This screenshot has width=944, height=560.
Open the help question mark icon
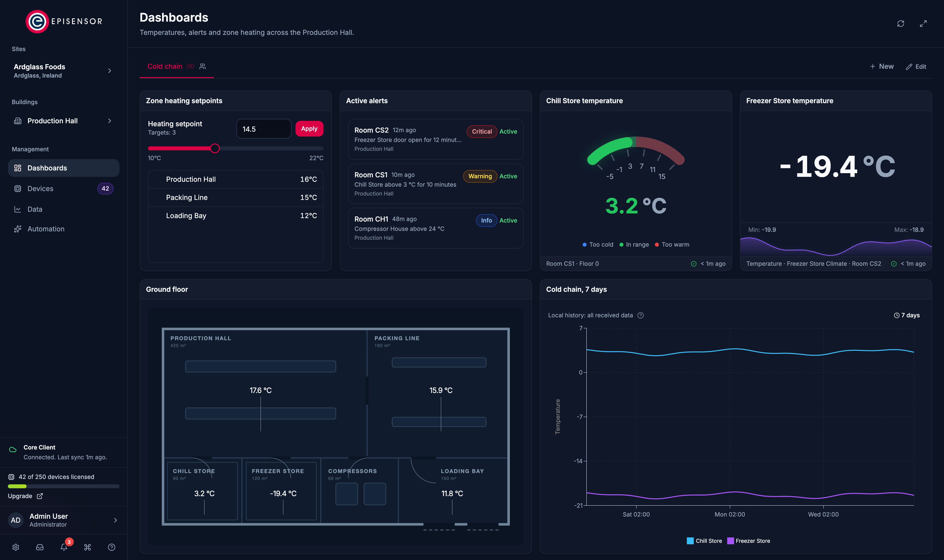pyautogui.click(x=111, y=547)
